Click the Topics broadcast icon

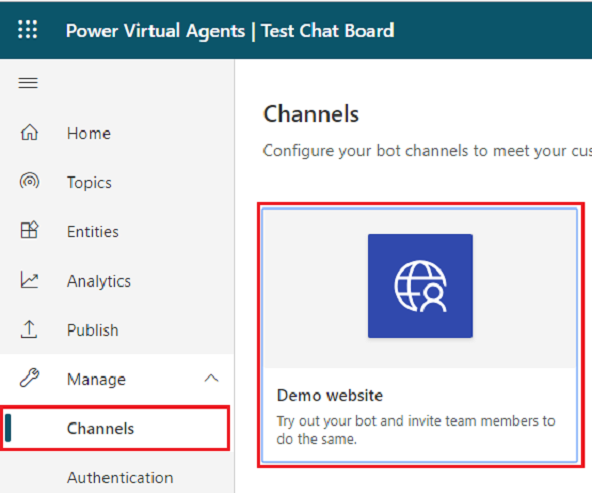[29, 181]
